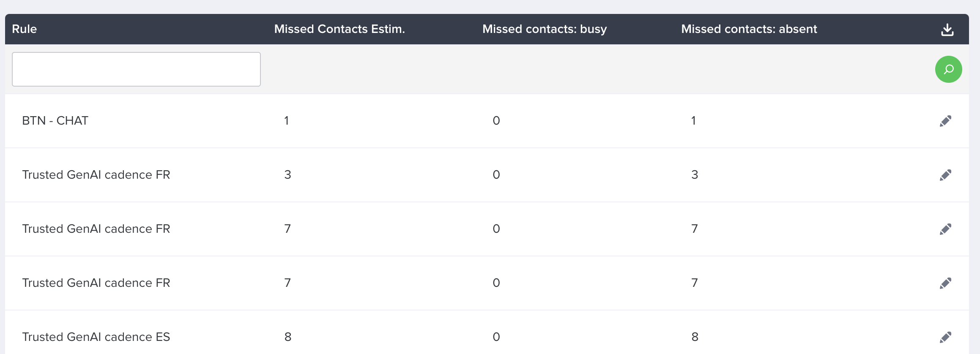980x354 pixels.
Task: Click estimate value 3 in cadence FR row
Action: pos(287,175)
